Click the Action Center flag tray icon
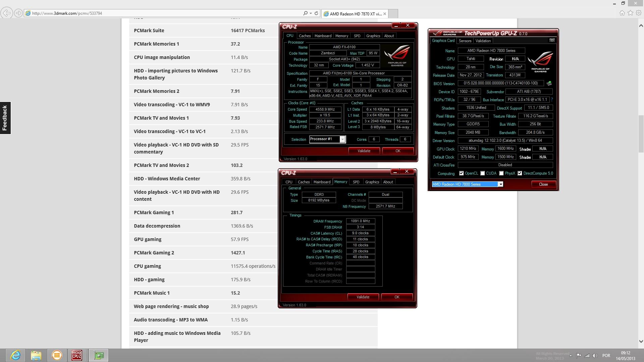This screenshot has width=644, height=362. click(x=579, y=356)
